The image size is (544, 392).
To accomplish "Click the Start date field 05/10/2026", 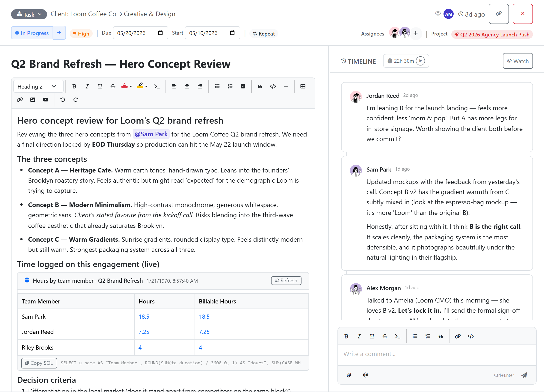I will point(212,33).
